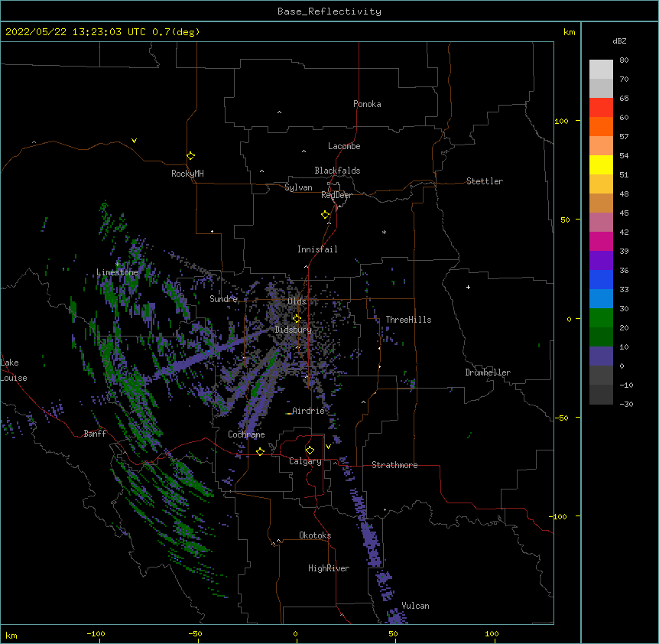
Task: Click the Didsbury town label
Action: 294,330
